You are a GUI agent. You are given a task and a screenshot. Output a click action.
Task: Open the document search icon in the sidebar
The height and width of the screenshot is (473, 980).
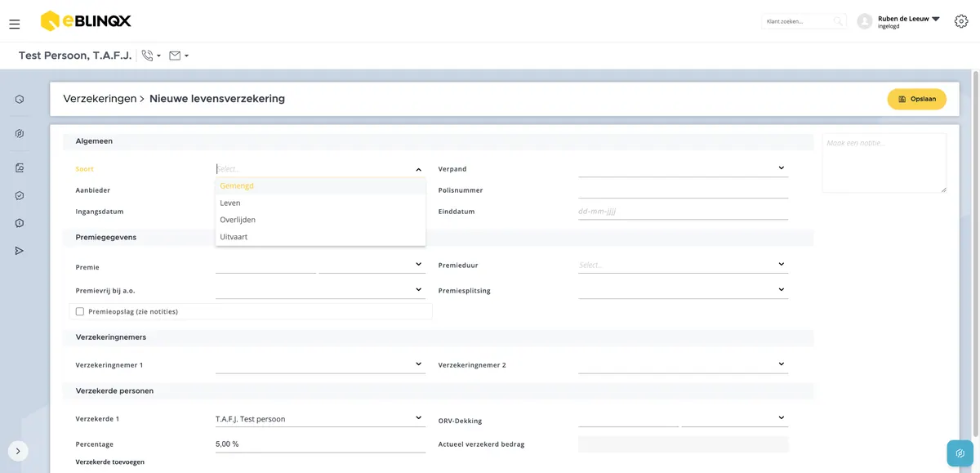(x=20, y=168)
